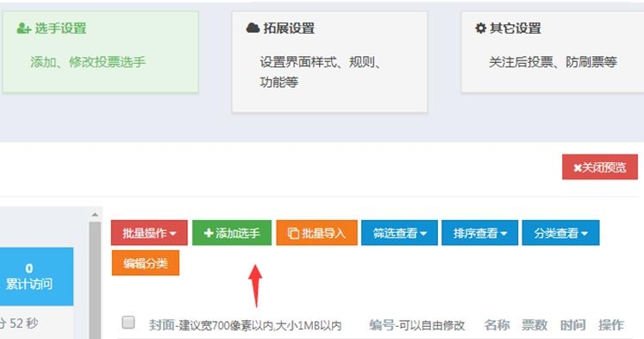Open the 其它设置 settings card
Image resolution: width=644 pixels, height=339 pixels.
[x=553, y=52]
